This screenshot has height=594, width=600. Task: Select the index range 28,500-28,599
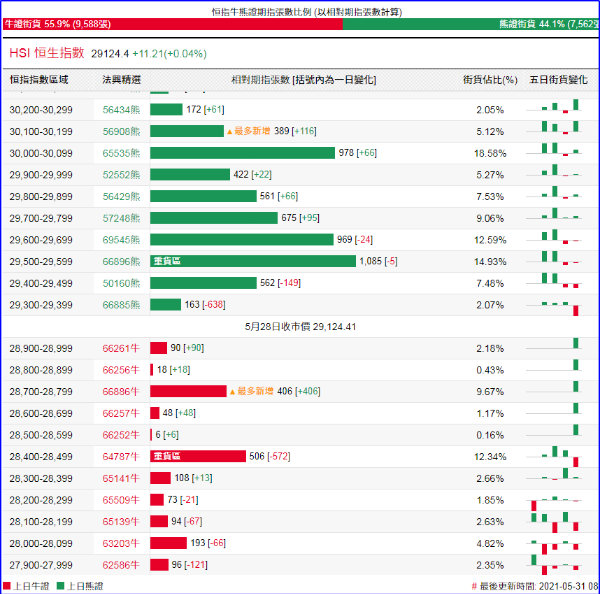pos(41,435)
